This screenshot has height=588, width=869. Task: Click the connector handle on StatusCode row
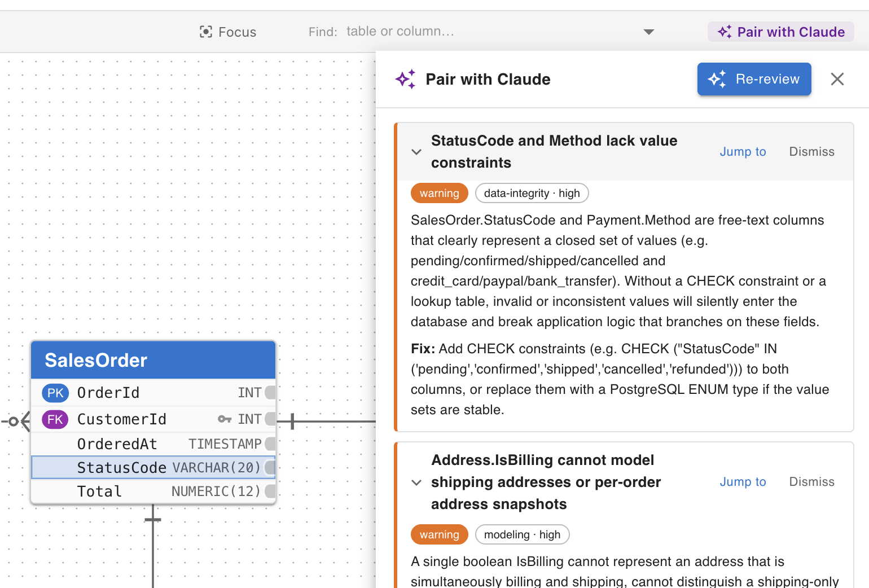coord(270,468)
